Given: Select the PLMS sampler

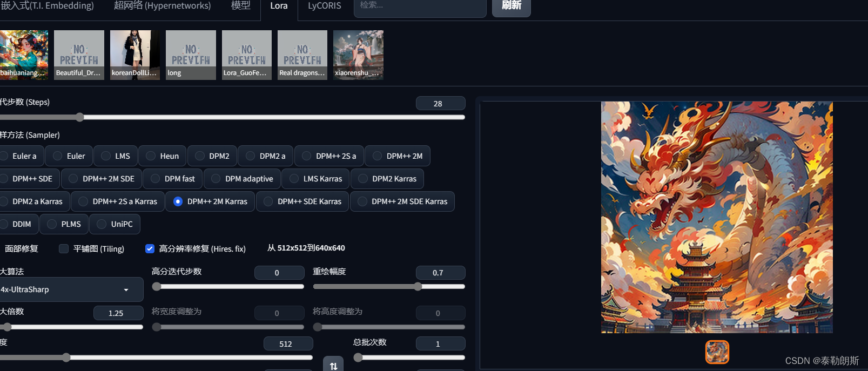Looking at the screenshot, I should 64,224.
